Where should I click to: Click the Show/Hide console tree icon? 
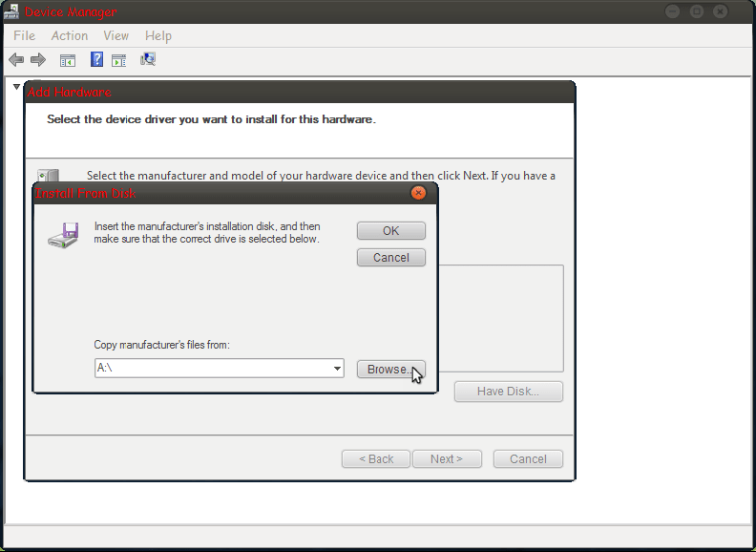point(68,60)
